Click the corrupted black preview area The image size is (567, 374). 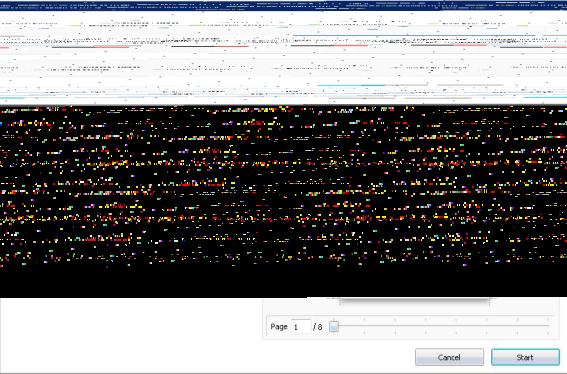(x=284, y=201)
